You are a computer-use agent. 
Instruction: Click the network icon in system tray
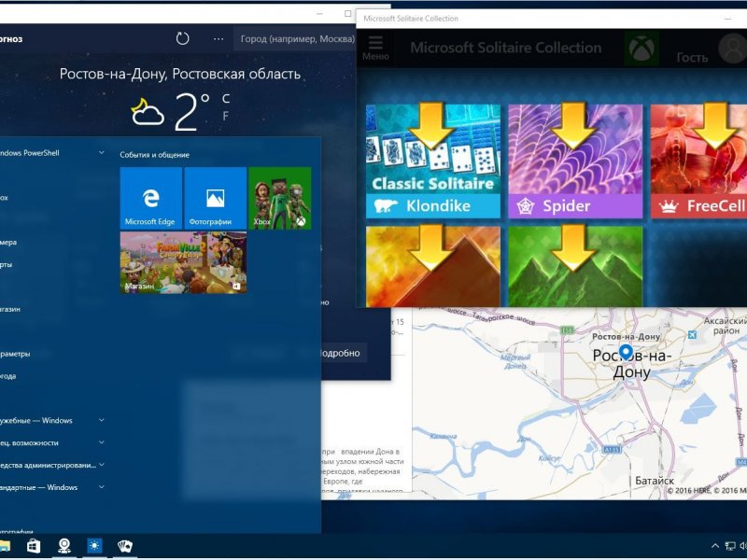pyautogui.click(x=730, y=546)
